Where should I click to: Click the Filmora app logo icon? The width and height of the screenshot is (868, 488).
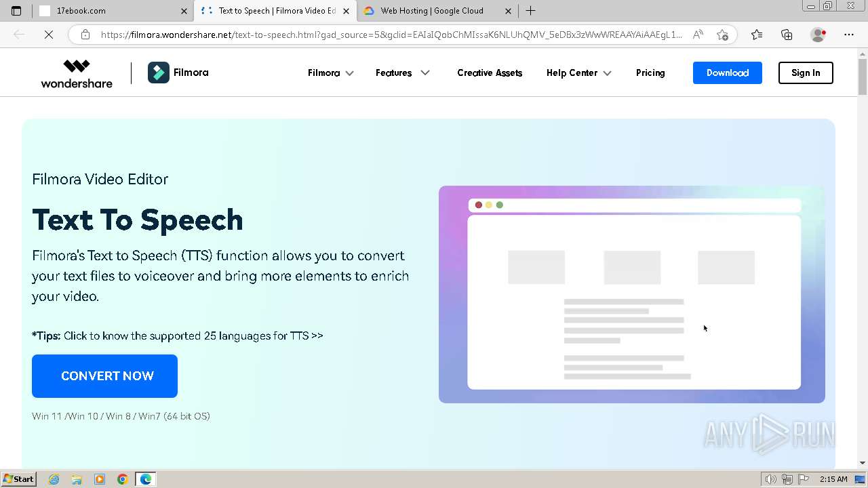pyautogui.click(x=159, y=73)
